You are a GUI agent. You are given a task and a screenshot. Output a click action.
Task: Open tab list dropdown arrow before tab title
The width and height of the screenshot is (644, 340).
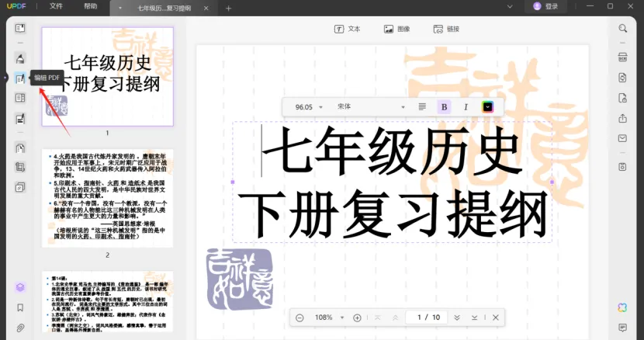point(120,9)
